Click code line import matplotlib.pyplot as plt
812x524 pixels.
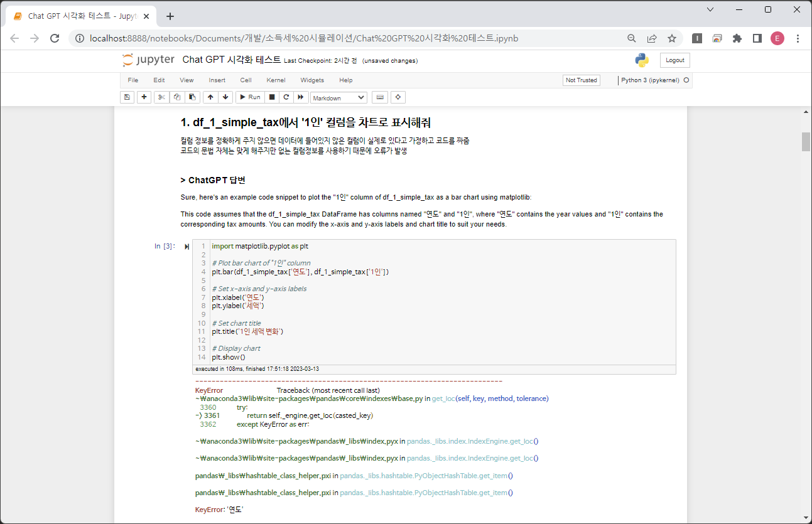(x=260, y=246)
